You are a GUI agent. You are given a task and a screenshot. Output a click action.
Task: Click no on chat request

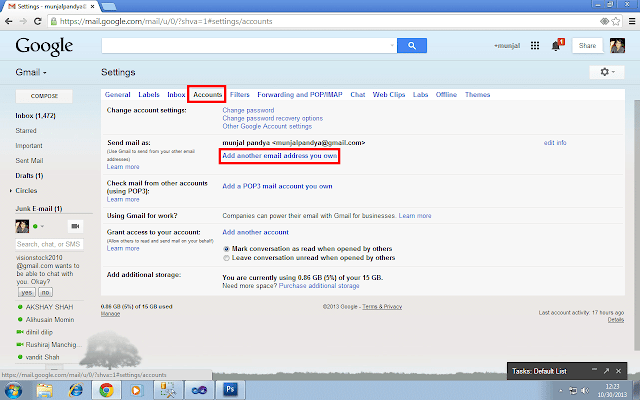[45, 292]
